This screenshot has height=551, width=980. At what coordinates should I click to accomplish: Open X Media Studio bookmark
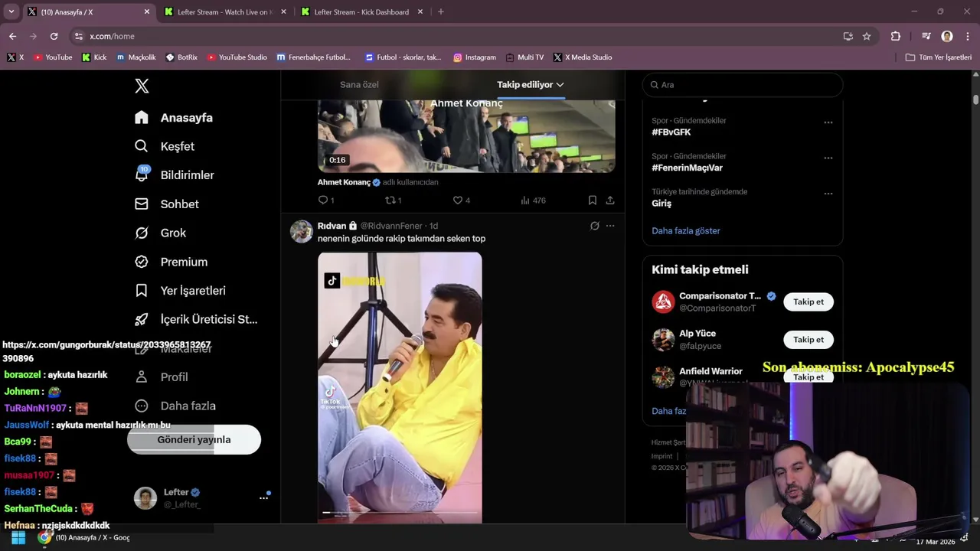pos(583,57)
